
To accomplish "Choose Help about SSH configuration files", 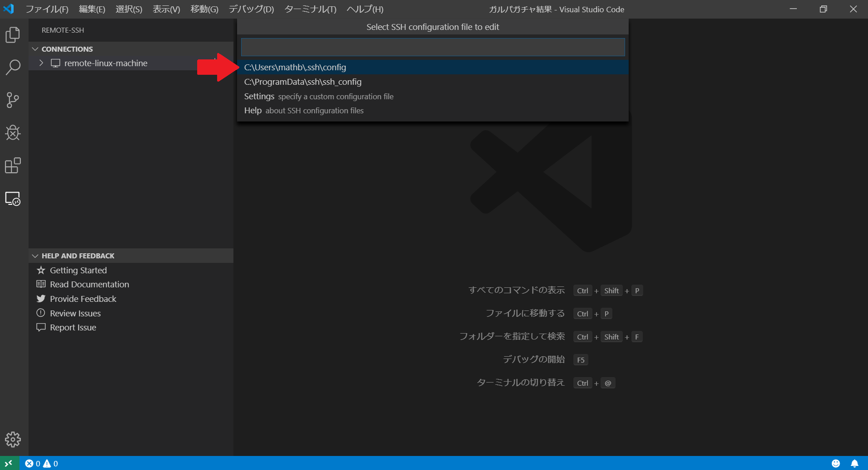I will tap(433, 111).
